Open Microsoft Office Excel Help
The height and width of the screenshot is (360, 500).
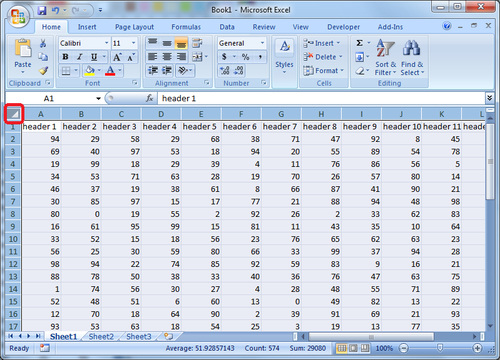click(x=447, y=26)
